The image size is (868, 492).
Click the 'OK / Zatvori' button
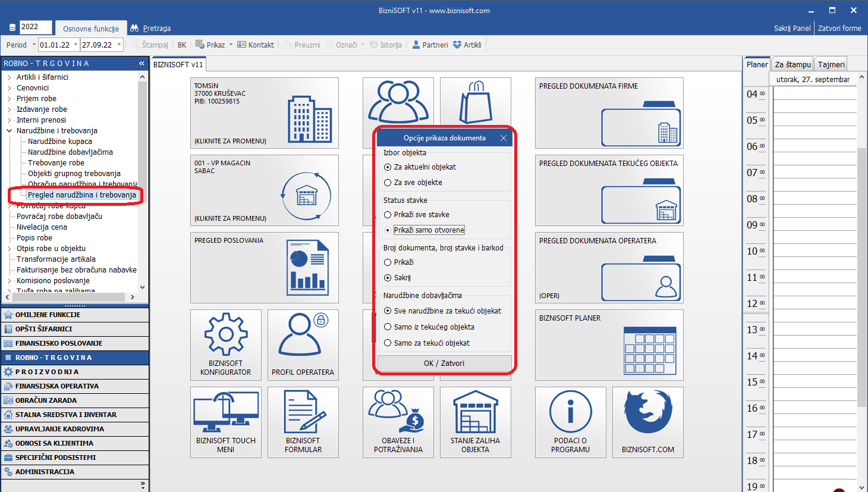pos(444,363)
